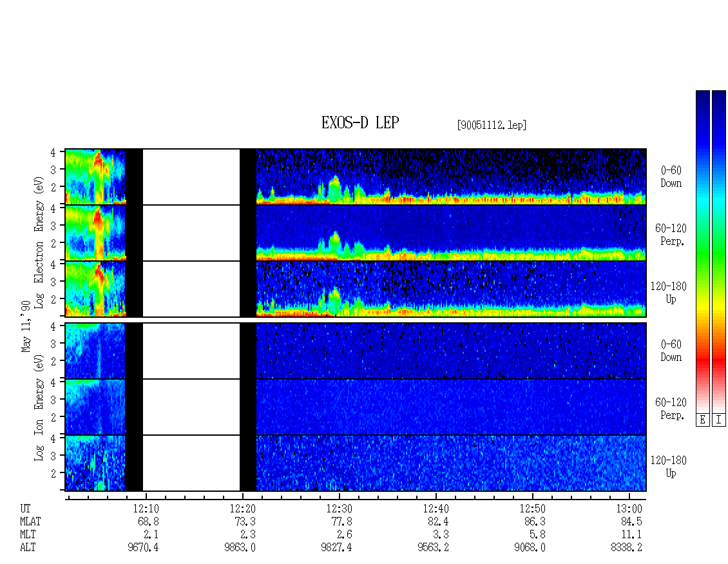Select the 13:00 time tick label
728x564 pixels.
pyautogui.click(x=629, y=509)
